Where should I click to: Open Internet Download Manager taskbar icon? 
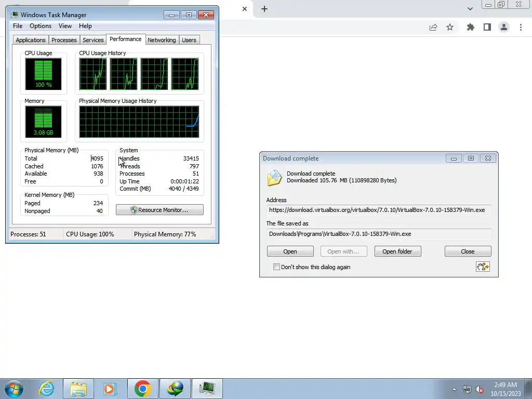click(x=175, y=389)
